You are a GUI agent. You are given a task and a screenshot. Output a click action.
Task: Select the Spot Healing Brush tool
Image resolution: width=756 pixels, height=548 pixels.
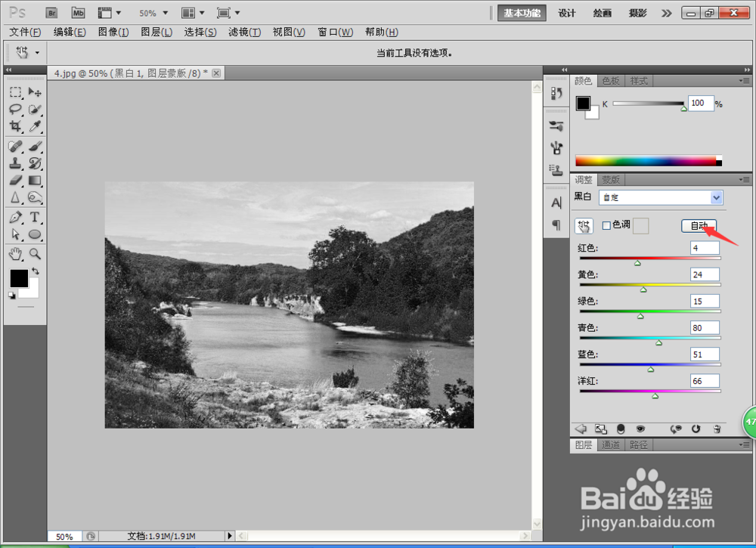coord(15,146)
